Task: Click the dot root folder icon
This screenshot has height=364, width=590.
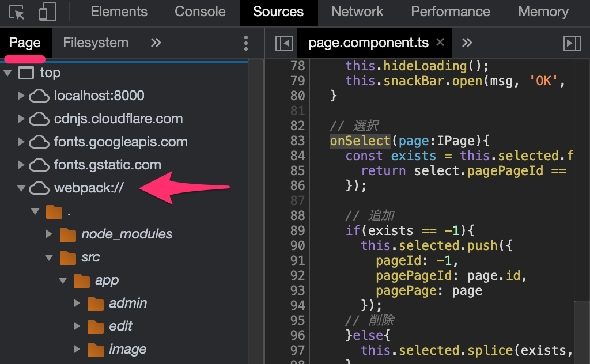Action: coord(54,212)
